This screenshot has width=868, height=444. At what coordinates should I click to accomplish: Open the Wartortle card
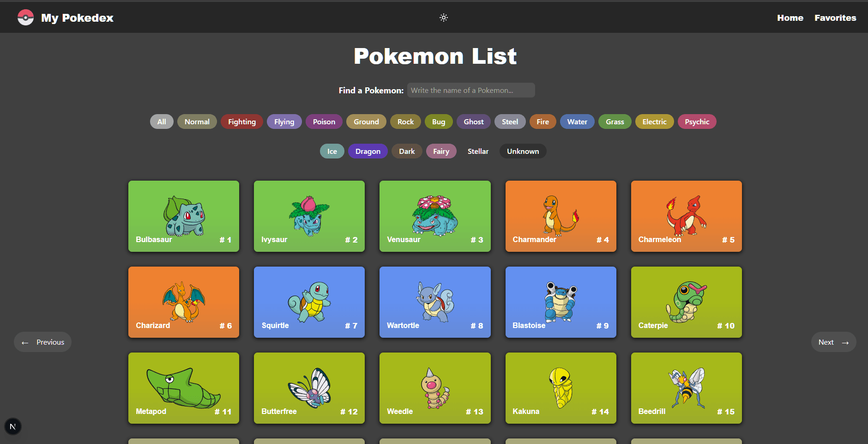pyautogui.click(x=435, y=302)
